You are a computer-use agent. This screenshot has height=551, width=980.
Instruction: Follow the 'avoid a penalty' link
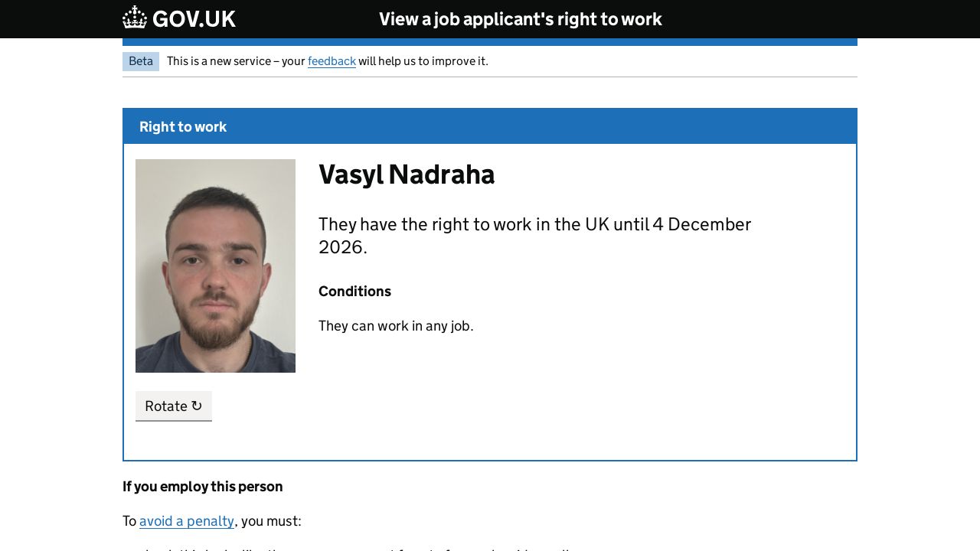pos(187,521)
